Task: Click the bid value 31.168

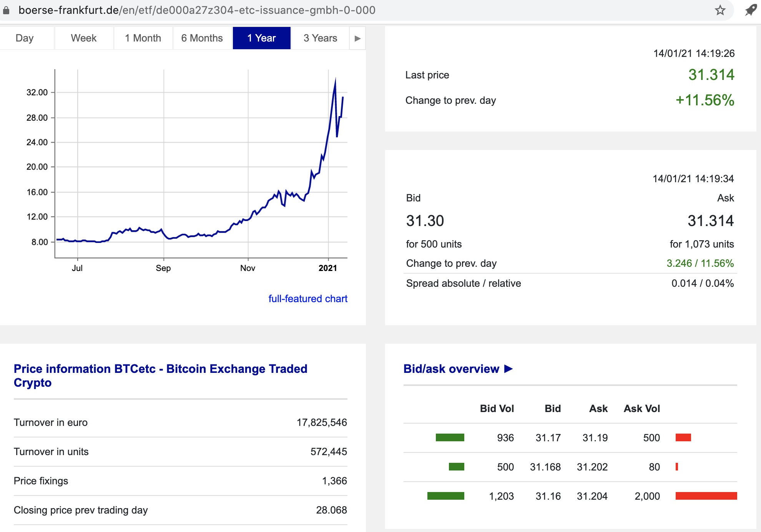Action: pos(545,467)
